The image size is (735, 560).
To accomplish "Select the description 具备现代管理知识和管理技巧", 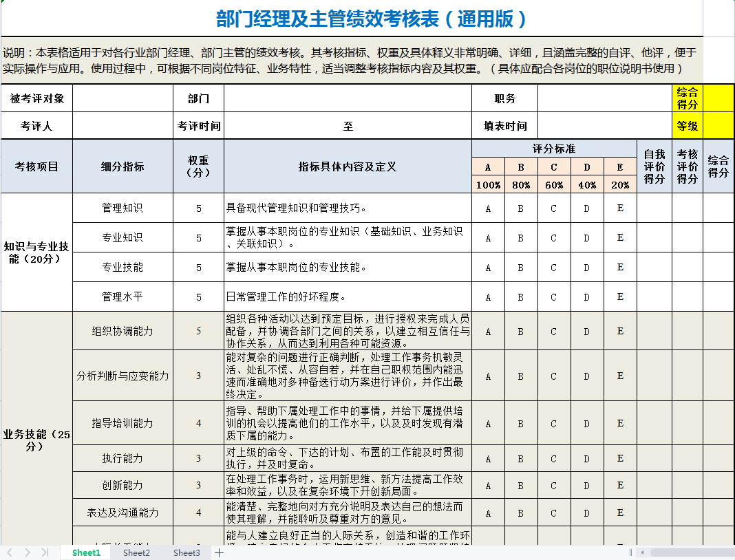I will pyautogui.click(x=348, y=208).
